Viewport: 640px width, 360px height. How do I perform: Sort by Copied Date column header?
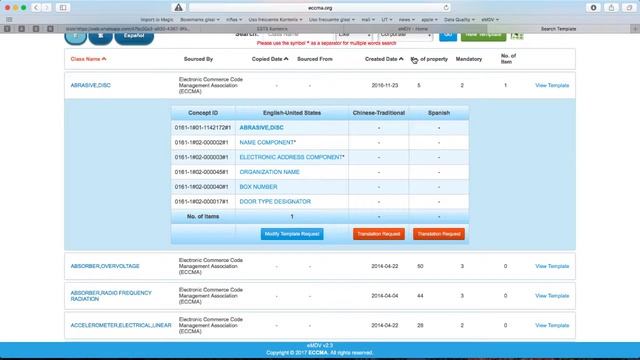tap(270, 59)
